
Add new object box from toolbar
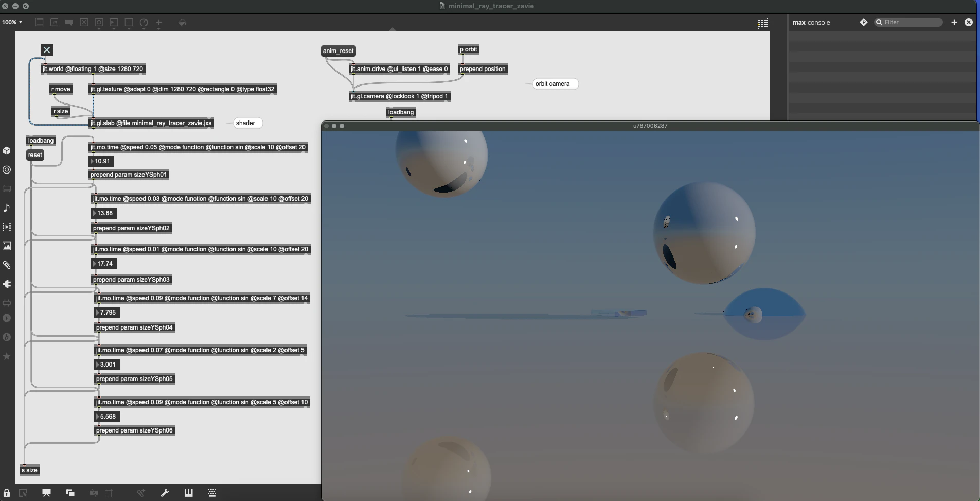click(x=39, y=22)
